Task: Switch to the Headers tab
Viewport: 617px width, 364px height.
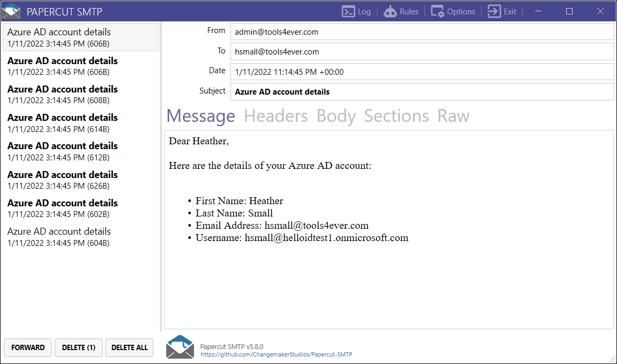Action: pyautogui.click(x=275, y=116)
